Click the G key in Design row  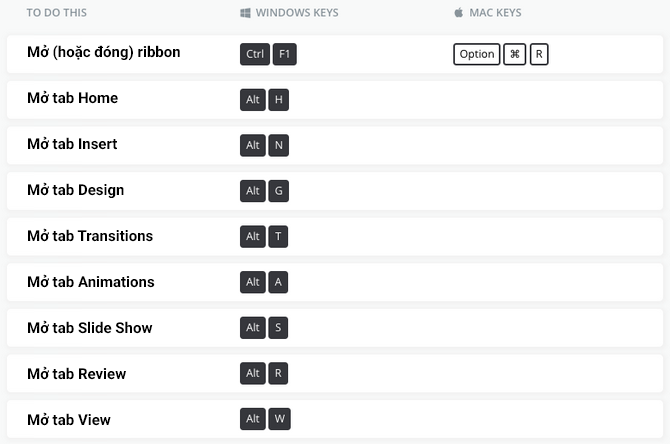coord(279,192)
